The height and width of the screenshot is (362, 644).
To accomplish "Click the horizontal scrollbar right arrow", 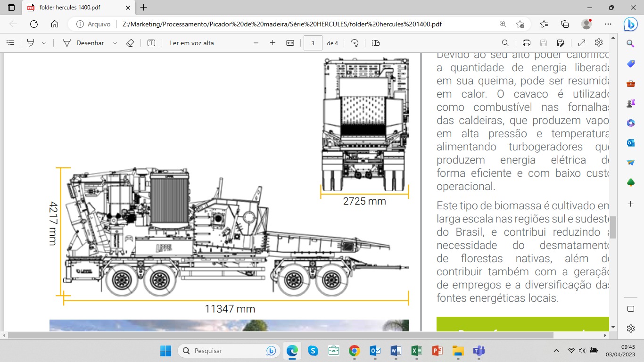I will tap(605, 335).
